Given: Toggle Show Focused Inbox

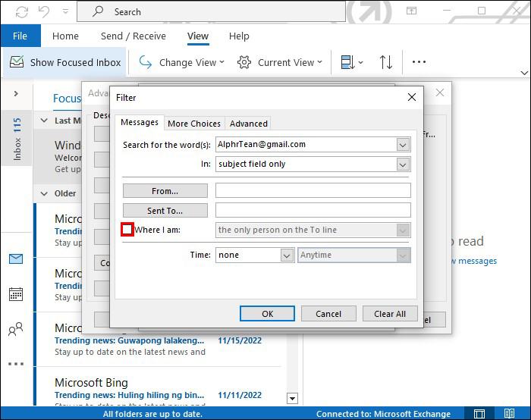Looking at the screenshot, I should pyautogui.click(x=65, y=62).
